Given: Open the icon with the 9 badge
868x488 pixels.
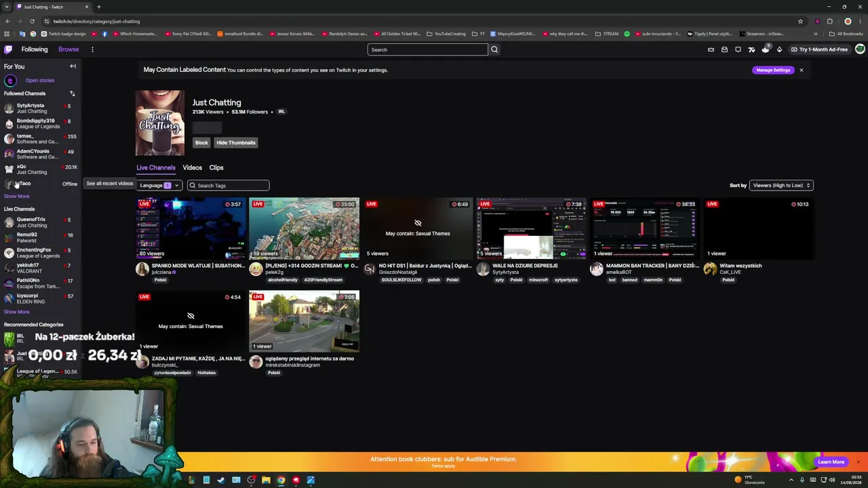Looking at the screenshot, I should point(766,49).
